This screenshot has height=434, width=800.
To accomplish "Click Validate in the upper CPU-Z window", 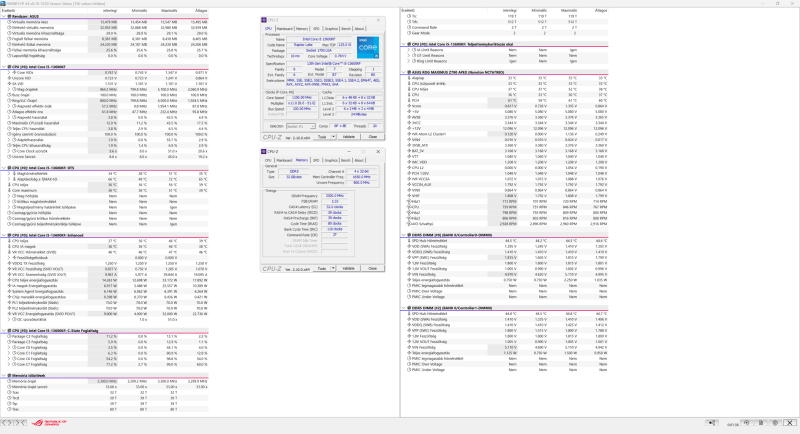I will point(348,137).
